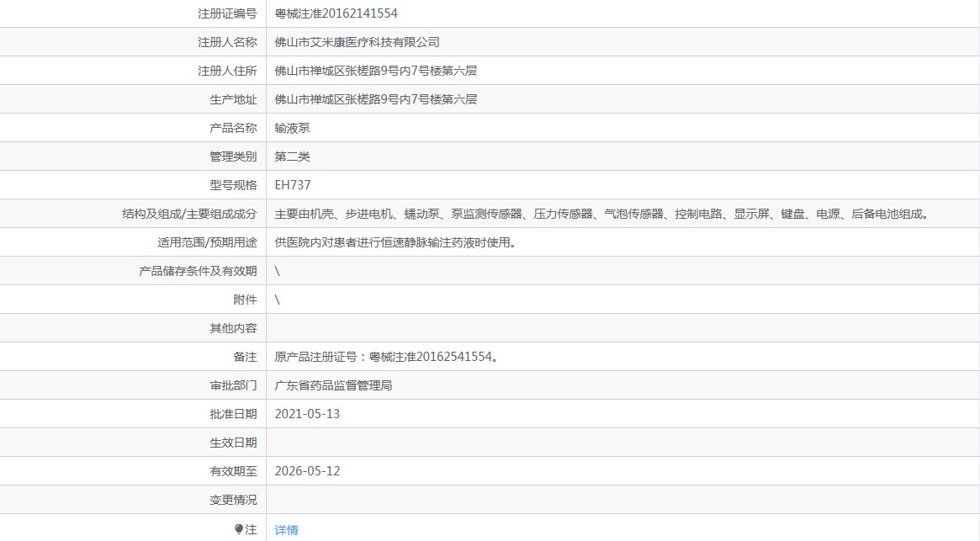
Task: Click the backslash value in 附件 row
Action: (x=278, y=300)
